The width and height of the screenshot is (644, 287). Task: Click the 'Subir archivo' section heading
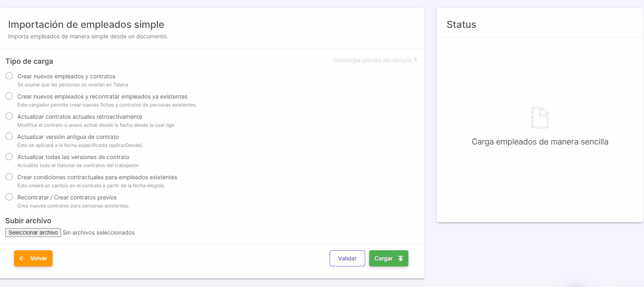pyautogui.click(x=28, y=221)
